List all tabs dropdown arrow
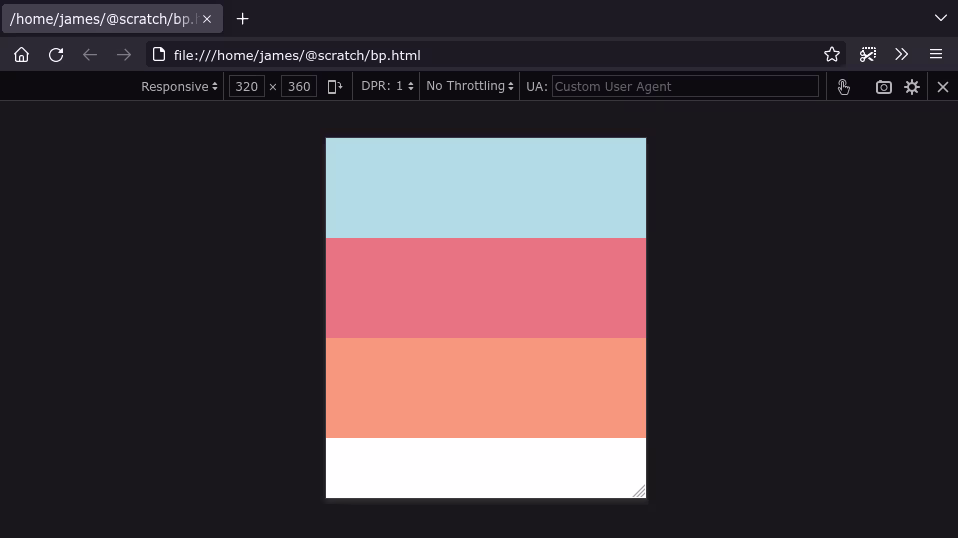 [941, 18]
